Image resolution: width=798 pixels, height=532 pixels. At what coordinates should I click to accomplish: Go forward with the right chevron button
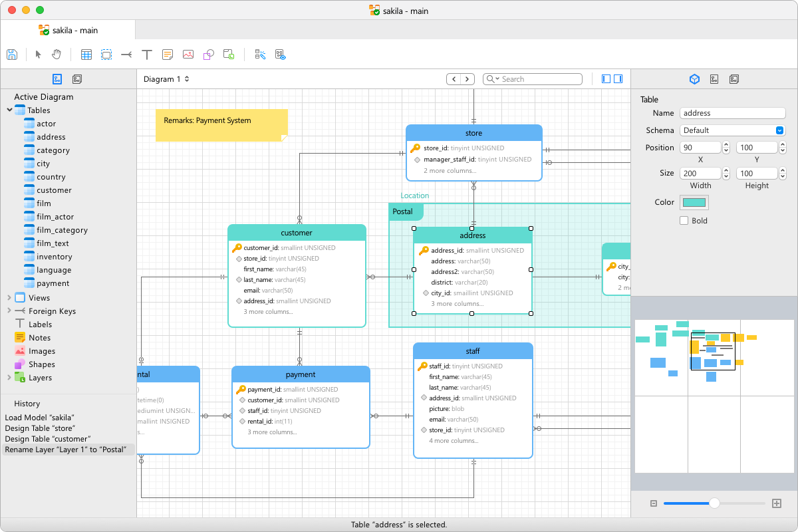click(467, 79)
